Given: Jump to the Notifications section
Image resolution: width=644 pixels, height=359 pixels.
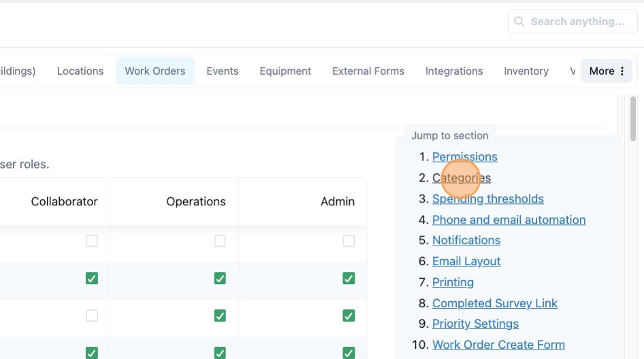Looking at the screenshot, I should (x=466, y=240).
